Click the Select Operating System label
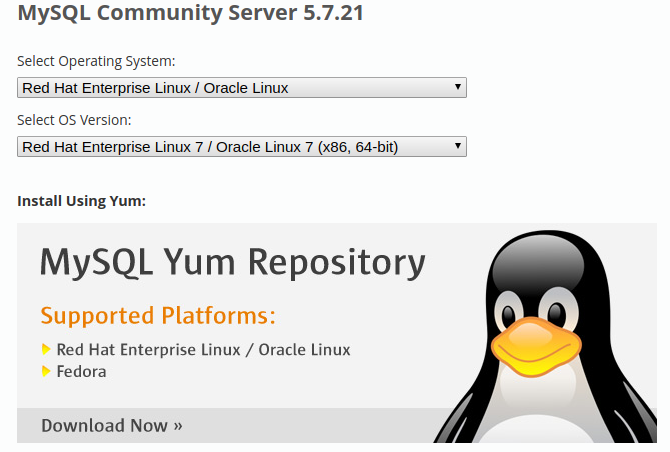This screenshot has width=670, height=452. pyautogui.click(x=96, y=61)
